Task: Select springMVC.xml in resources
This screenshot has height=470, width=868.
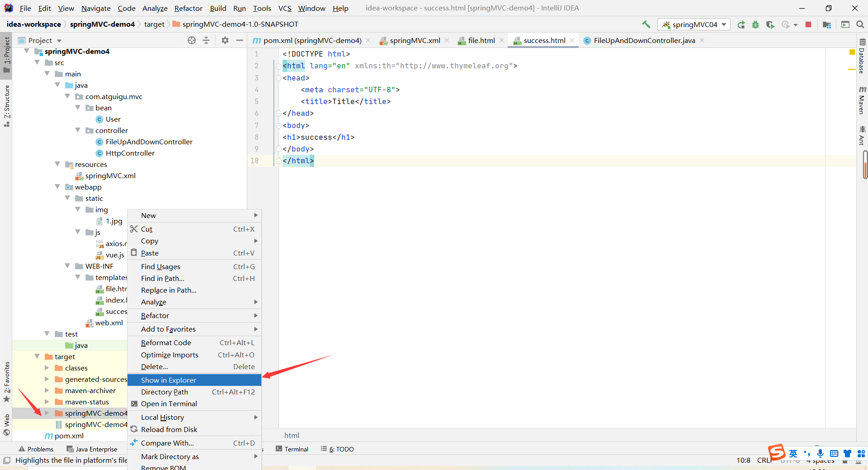Action: [110, 176]
